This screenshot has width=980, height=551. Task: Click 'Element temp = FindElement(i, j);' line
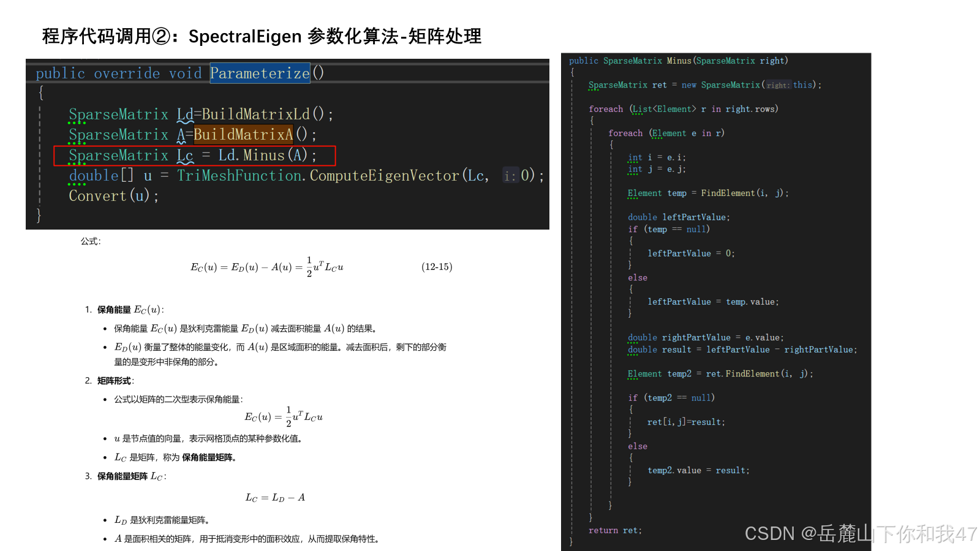[708, 193]
